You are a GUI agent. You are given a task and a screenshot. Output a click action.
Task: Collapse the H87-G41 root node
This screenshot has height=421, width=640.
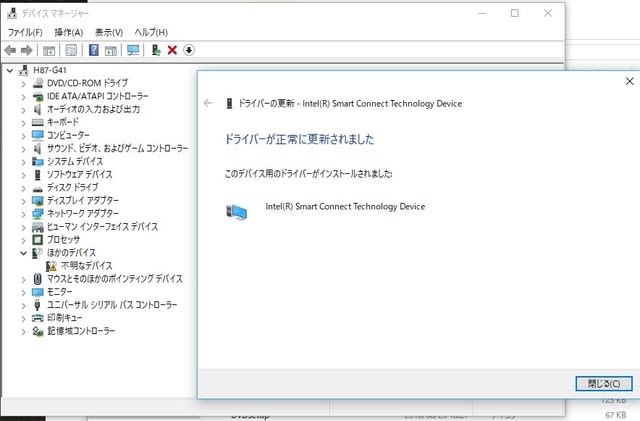coord(10,71)
